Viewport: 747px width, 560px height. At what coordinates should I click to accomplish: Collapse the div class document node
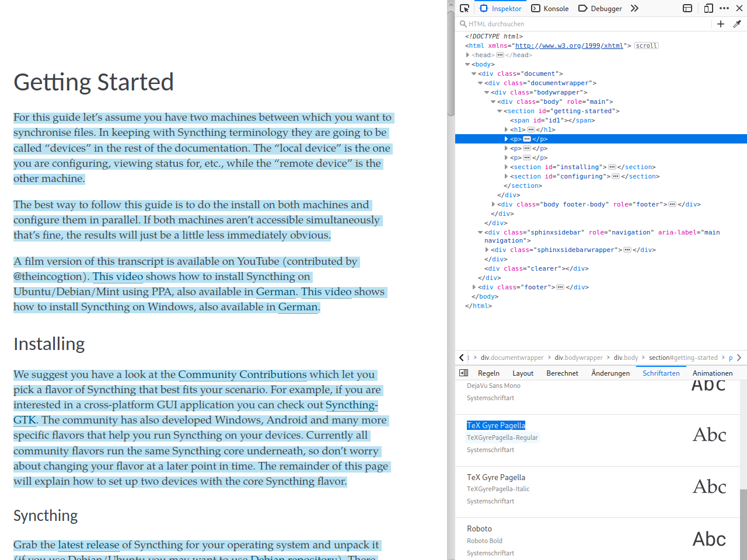pyautogui.click(x=474, y=73)
